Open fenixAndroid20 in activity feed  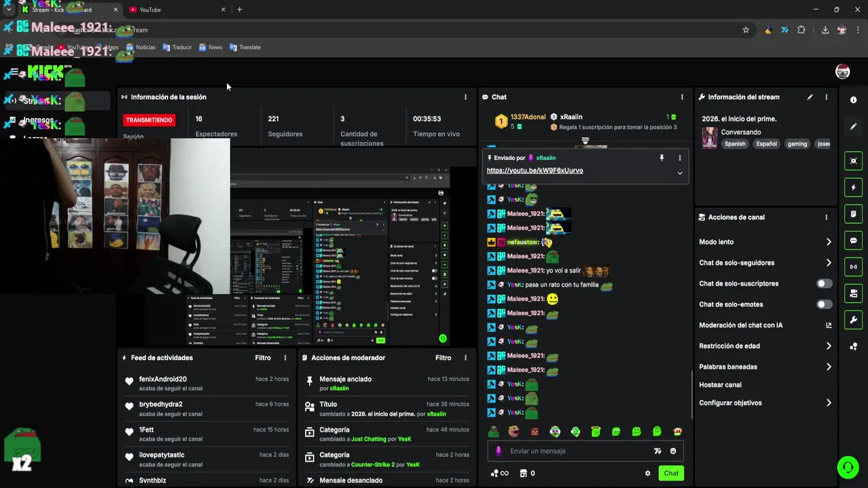tap(163, 380)
